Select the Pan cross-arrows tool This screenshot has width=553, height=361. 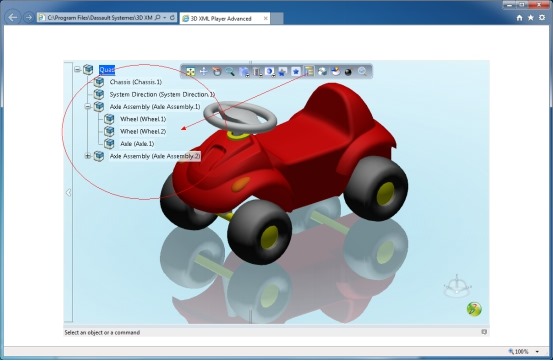[203, 72]
